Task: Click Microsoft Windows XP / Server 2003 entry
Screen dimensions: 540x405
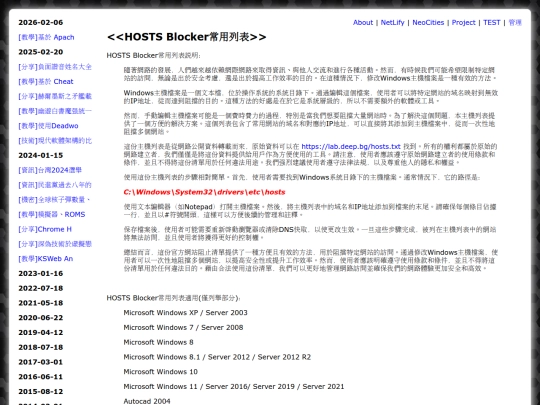Action: (185, 313)
